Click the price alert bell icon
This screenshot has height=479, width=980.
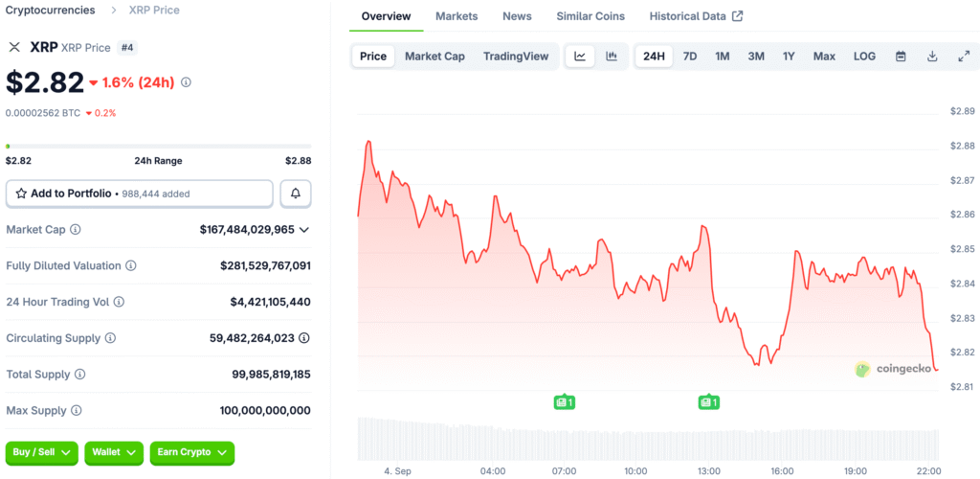(x=296, y=194)
